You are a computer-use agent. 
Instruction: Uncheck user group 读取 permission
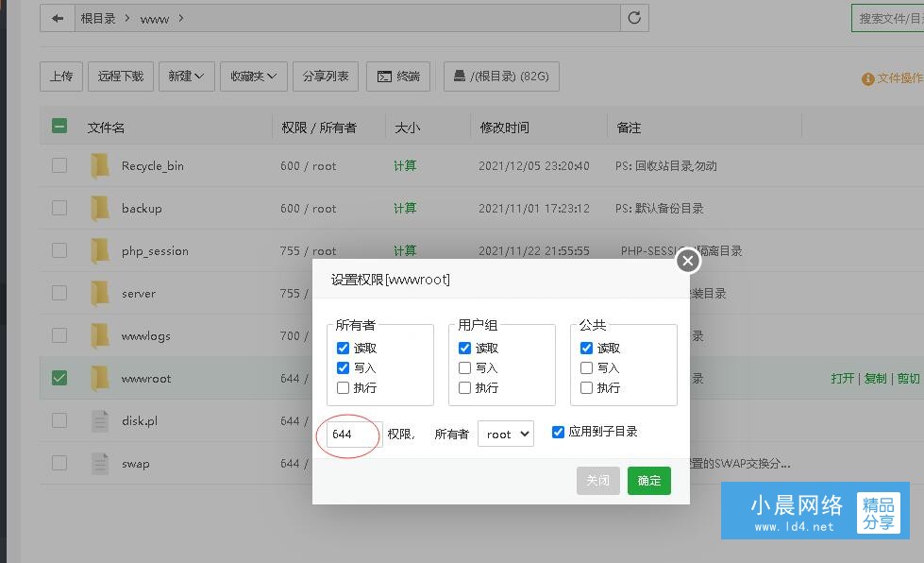pyautogui.click(x=465, y=348)
